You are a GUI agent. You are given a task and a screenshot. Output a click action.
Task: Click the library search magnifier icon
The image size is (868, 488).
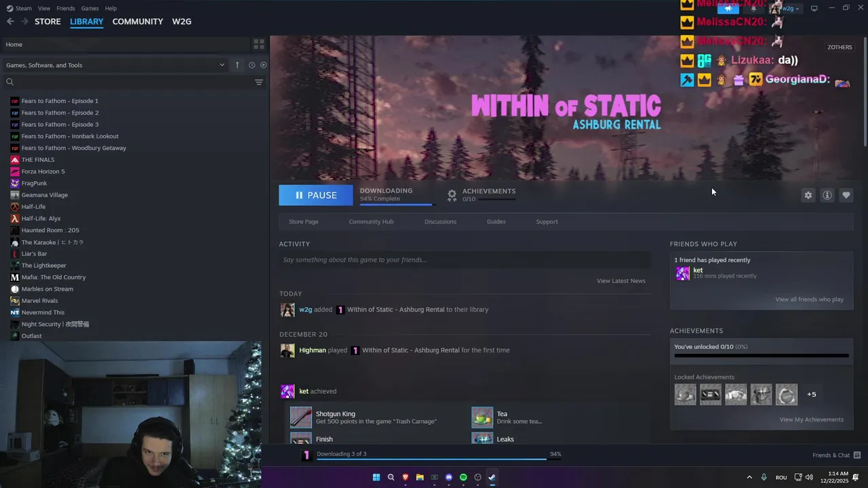coord(10,82)
